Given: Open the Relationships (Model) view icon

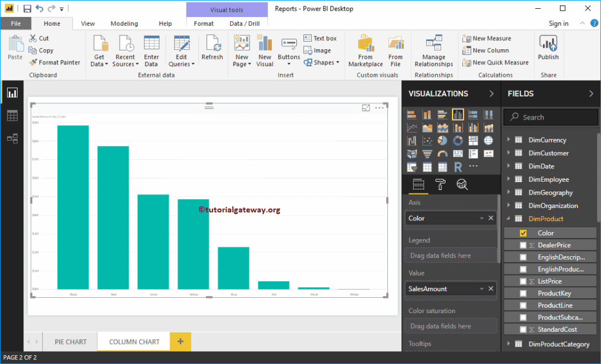Looking at the screenshot, I should [x=12, y=139].
